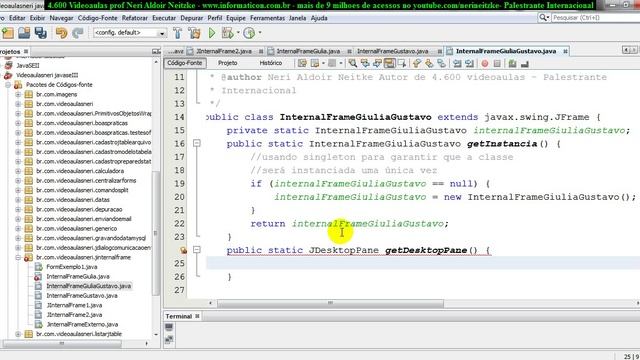
Task: Click the error bulb glyph on line 24
Action: (x=183, y=250)
